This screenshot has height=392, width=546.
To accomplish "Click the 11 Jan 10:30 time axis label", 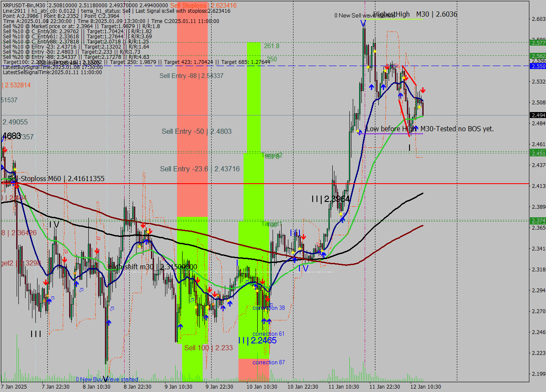I will pyautogui.click(x=344, y=387).
